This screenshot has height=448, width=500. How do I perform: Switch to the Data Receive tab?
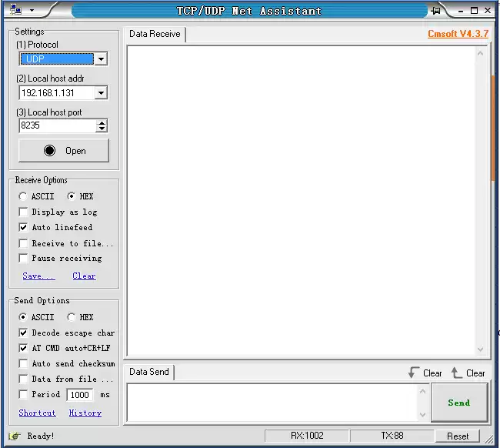155,34
